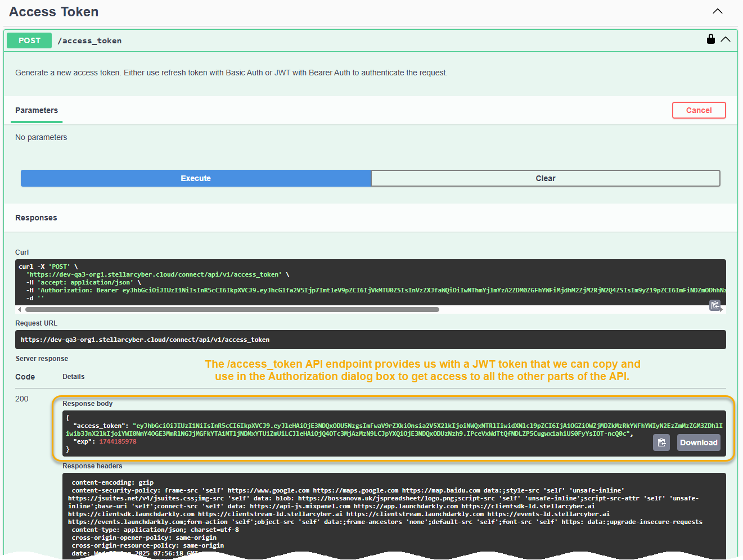Click the Access Token section heading
743x560 pixels.
coord(54,12)
